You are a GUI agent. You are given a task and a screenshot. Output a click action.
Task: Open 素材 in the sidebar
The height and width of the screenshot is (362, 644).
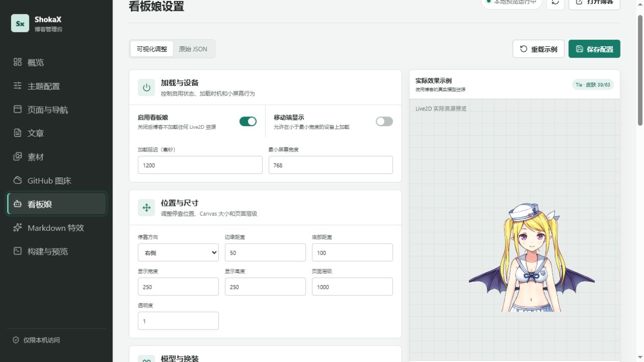tap(56, 157)
